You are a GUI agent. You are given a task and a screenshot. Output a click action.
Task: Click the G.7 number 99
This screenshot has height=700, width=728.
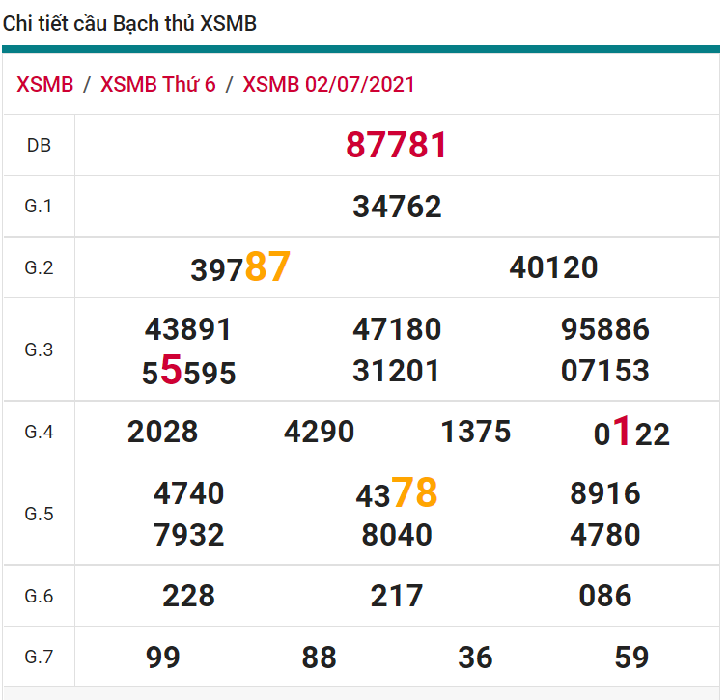tap(163, 658)
